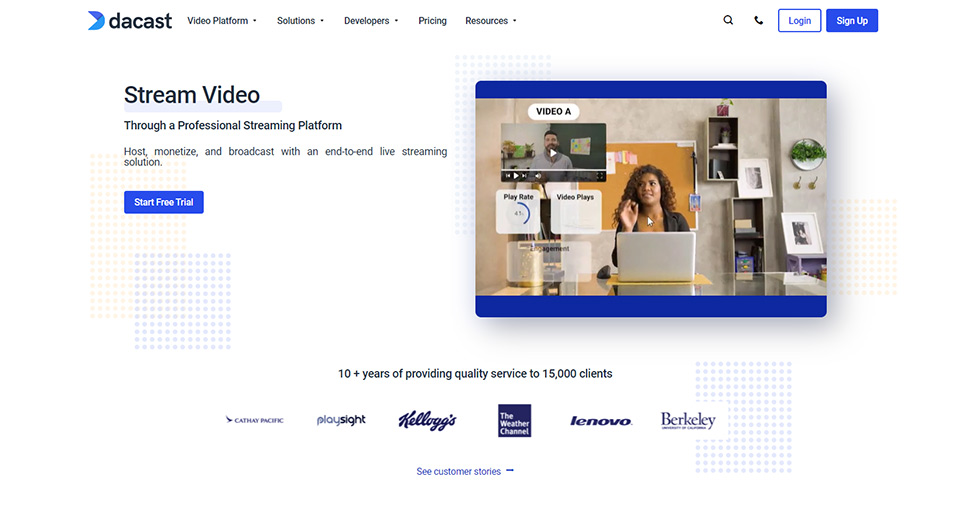This screenshot has width=969, height=518.
Task: Click the Lenovo logo
Action: (601, 421)
